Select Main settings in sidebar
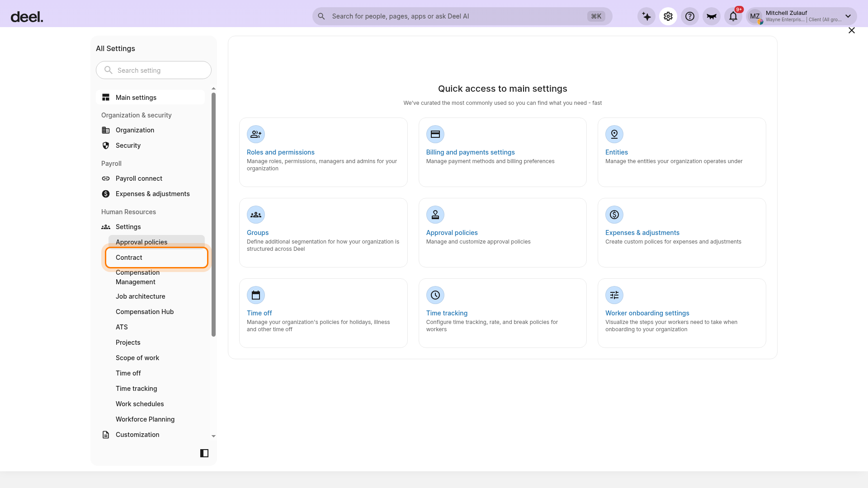The image size is (868, 488). point(150,98)
